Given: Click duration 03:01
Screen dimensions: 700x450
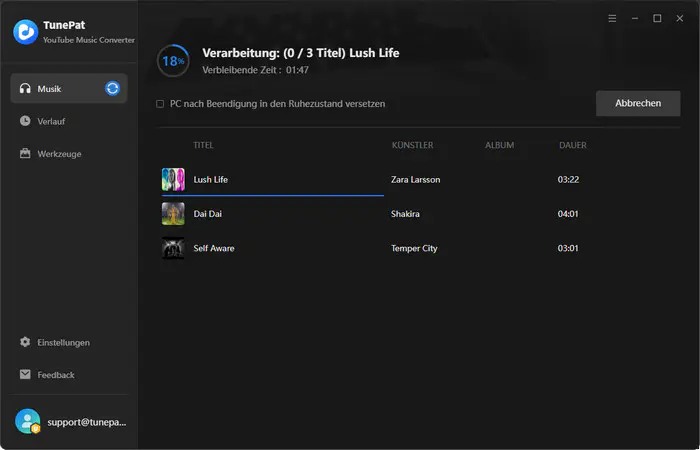Looking at the screenshot, I should pyautogui.click(x=568, y=248).
